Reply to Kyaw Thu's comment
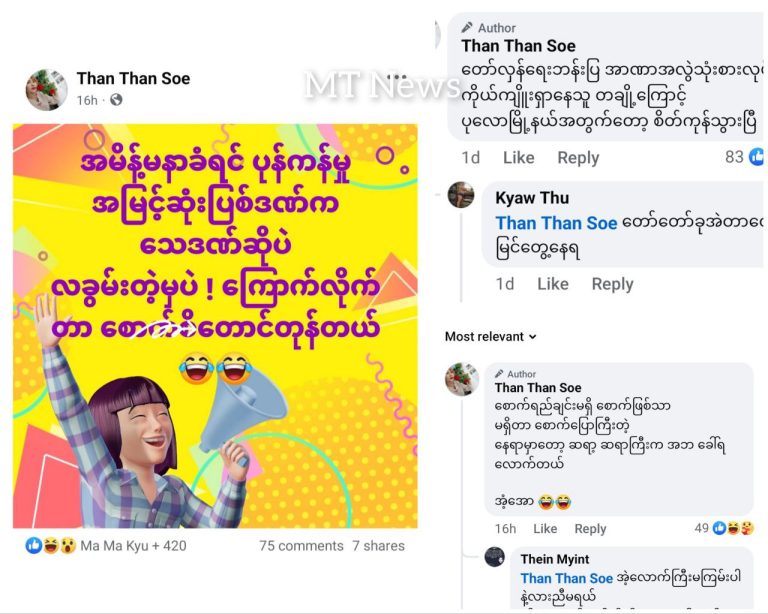Screen dimensions: 768x614 (x=612, y=284)
